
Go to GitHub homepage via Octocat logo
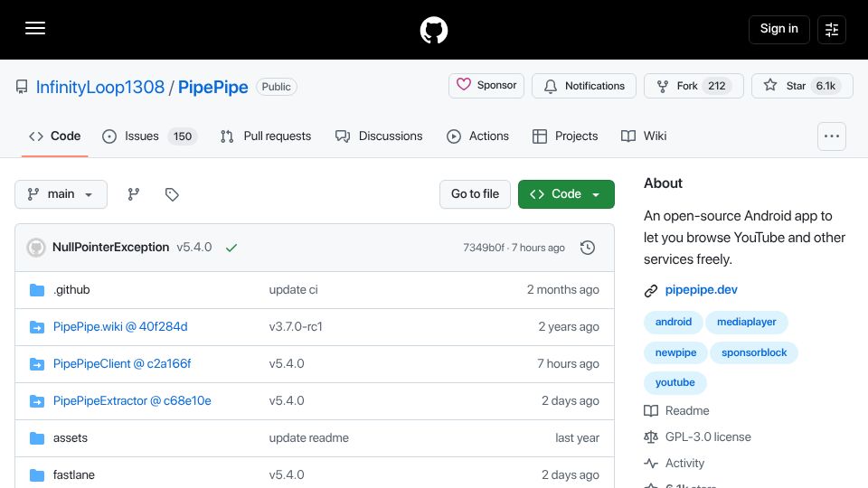pyautogui.click(x=433, y=30)
